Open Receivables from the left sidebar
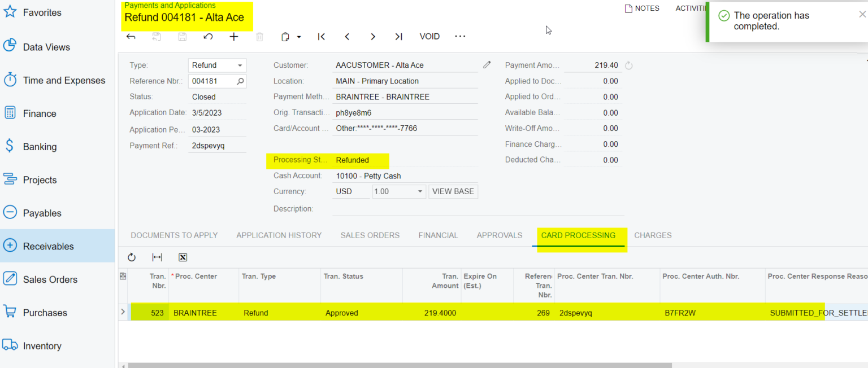The height and width of the screenshot is (368, 868). coord(49,246)
